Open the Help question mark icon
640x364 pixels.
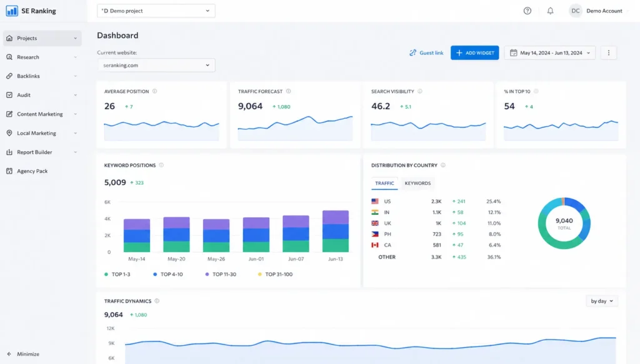[527, 11]
